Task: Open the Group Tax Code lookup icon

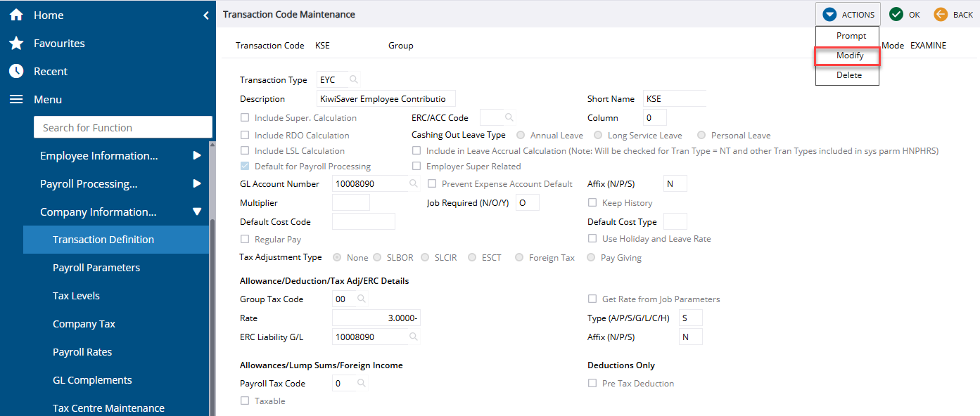Action: [x=362, y=299]
